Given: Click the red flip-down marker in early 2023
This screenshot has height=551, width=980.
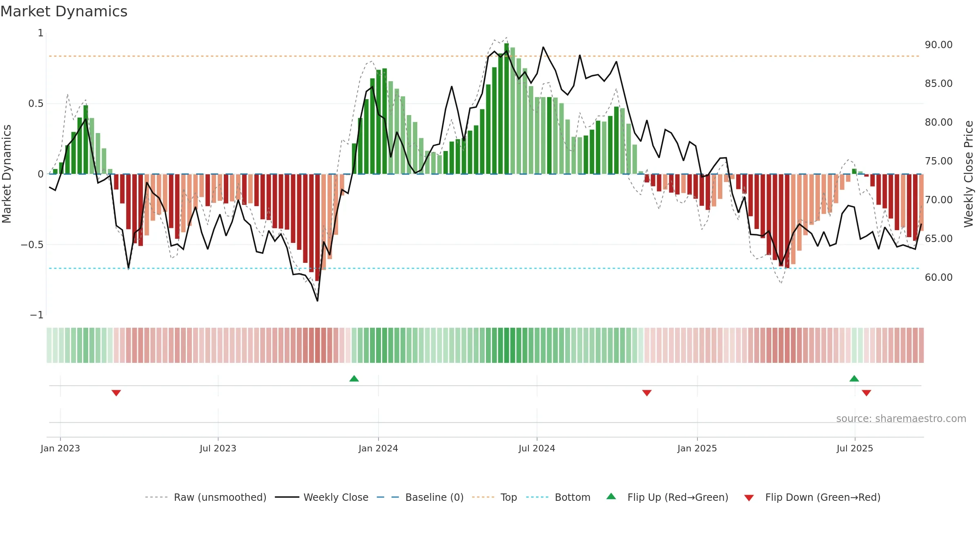Looking at the screenshot, I should 116,393.
